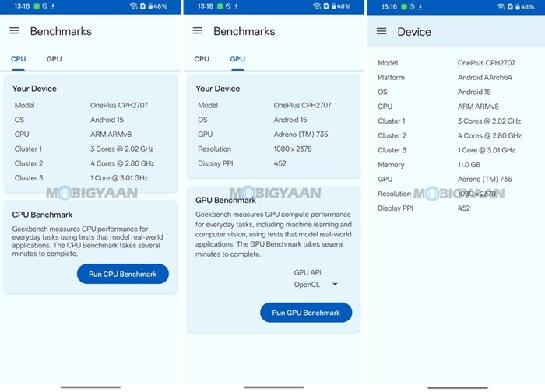This screenshot has width=545, height=392.
Task: Tap home gesture bar on middle screen
Action: (x=273, y=387)
